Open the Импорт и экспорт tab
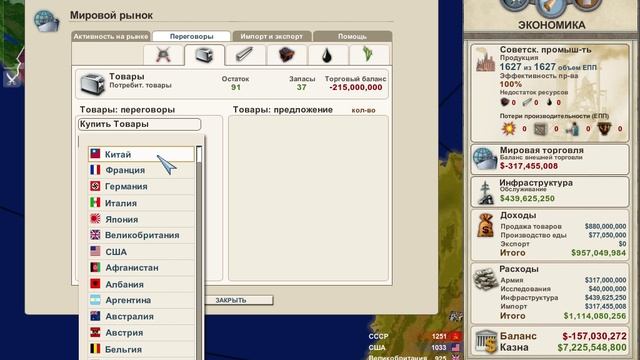640x360 pixels. (271, 36)
